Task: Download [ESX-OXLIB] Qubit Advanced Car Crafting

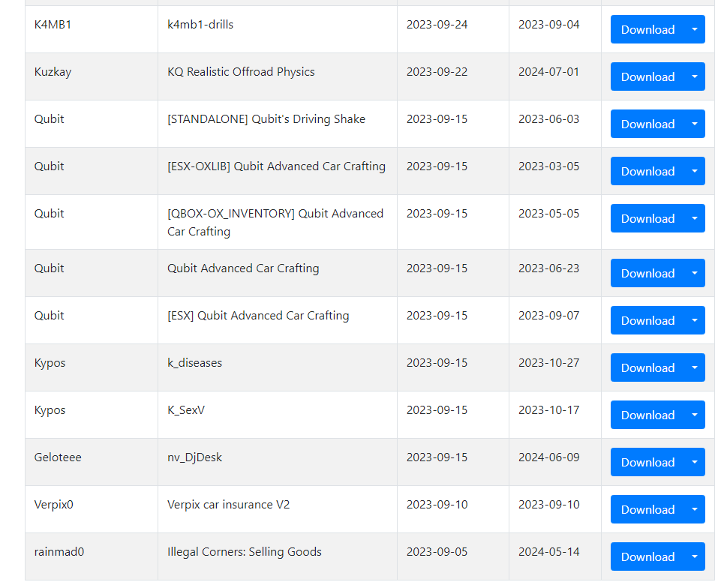Action: [647, 172]
